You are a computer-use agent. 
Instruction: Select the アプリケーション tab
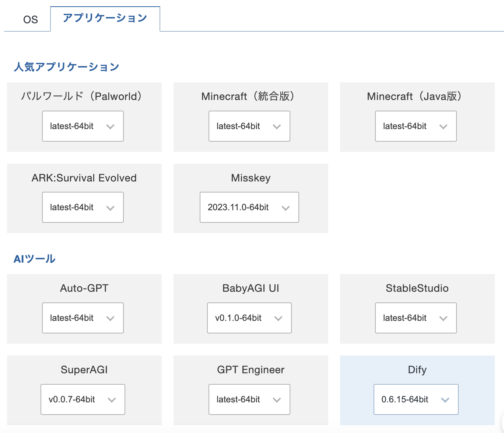point(105,18)
